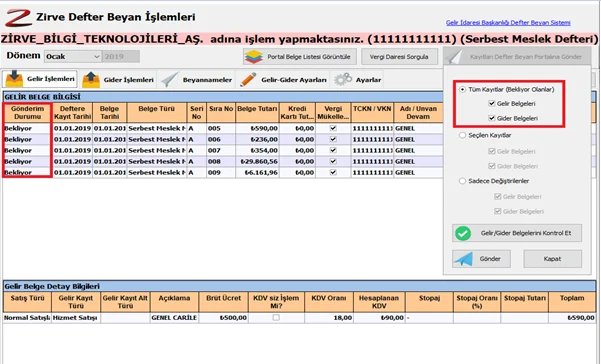Toggle Vergi Mükellefi checkbox in row 005
The width and height of the screenshot is (601, 364).
tap(333, 128)
